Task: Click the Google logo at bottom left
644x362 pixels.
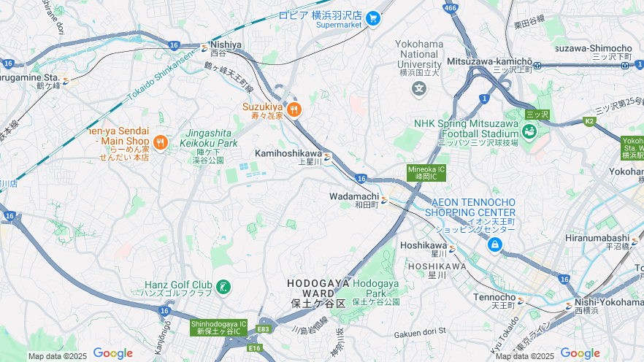Action: [113, 353]
